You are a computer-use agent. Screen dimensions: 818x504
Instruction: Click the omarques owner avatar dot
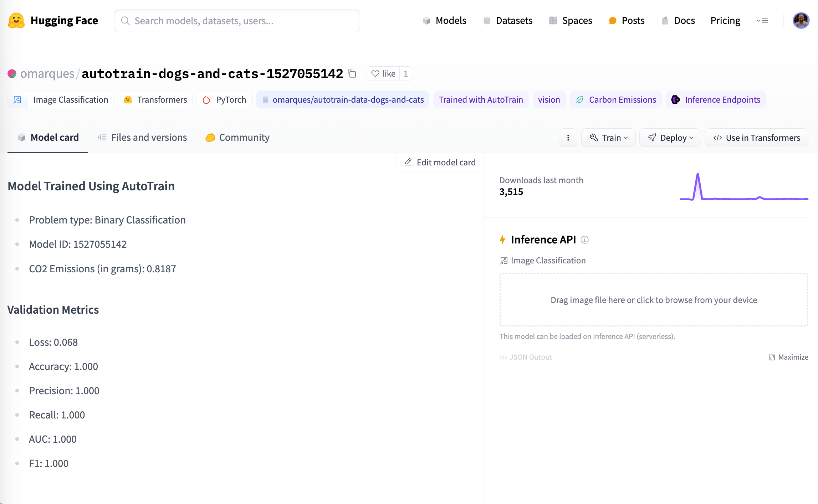12,74
